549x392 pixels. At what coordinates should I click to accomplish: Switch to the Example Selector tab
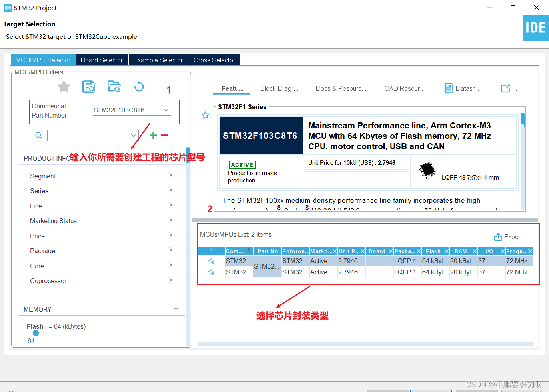point(158,60)
